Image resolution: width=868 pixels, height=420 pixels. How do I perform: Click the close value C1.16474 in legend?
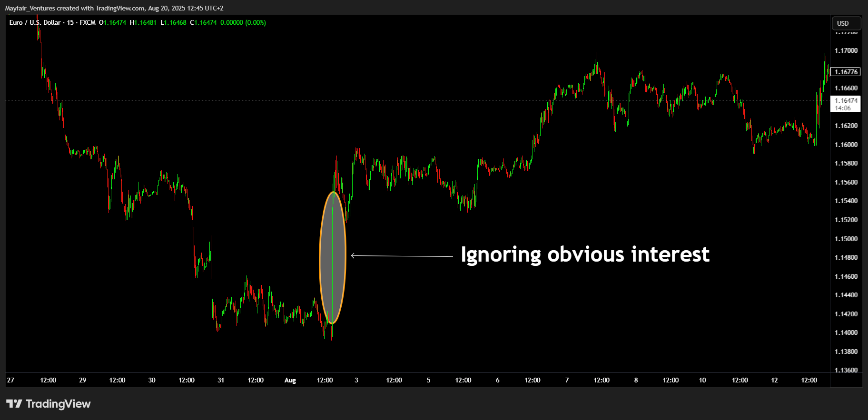(x=203, y=22)
